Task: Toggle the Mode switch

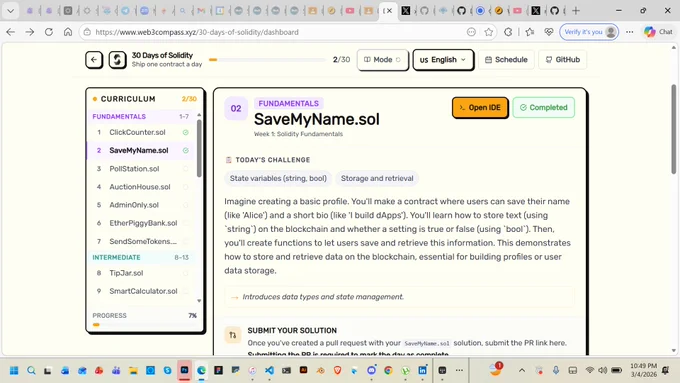Action: tap(382, 60)
